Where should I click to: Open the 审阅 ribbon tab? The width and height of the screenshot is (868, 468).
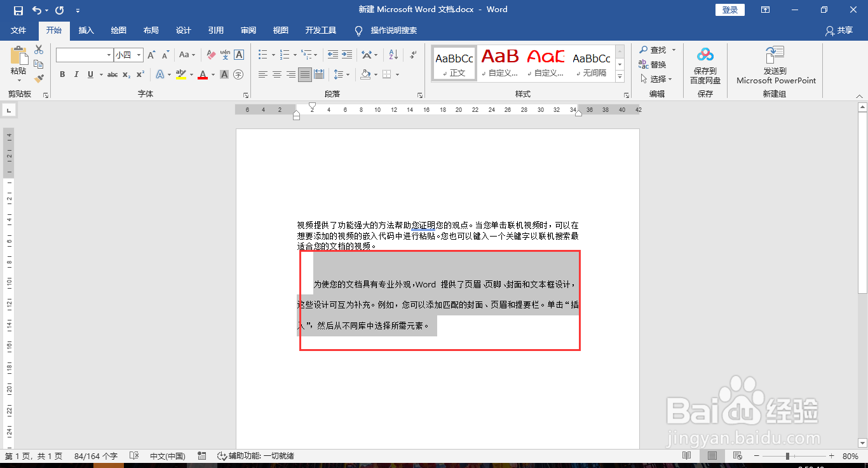coord(248,30)
